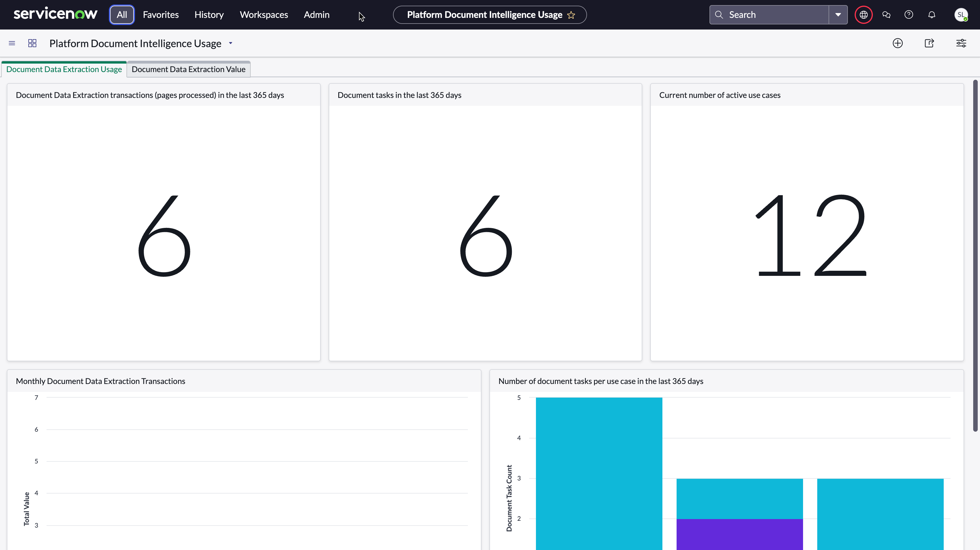Viewport: 980px width, 550px height.
Task: Click the Number of document tasks per use case title
Action: [601, 381]
